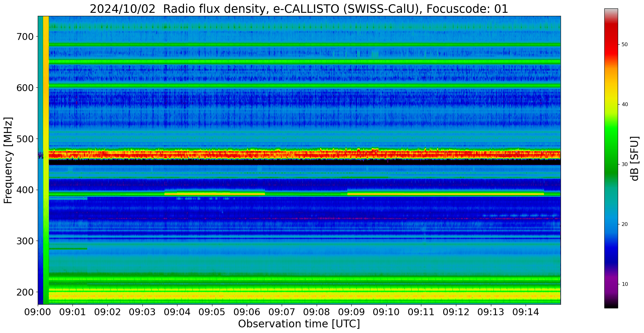This screenshot has width=644, height=333.
Task: Click the 09:05 time tick label
Action: click(212, 312)
